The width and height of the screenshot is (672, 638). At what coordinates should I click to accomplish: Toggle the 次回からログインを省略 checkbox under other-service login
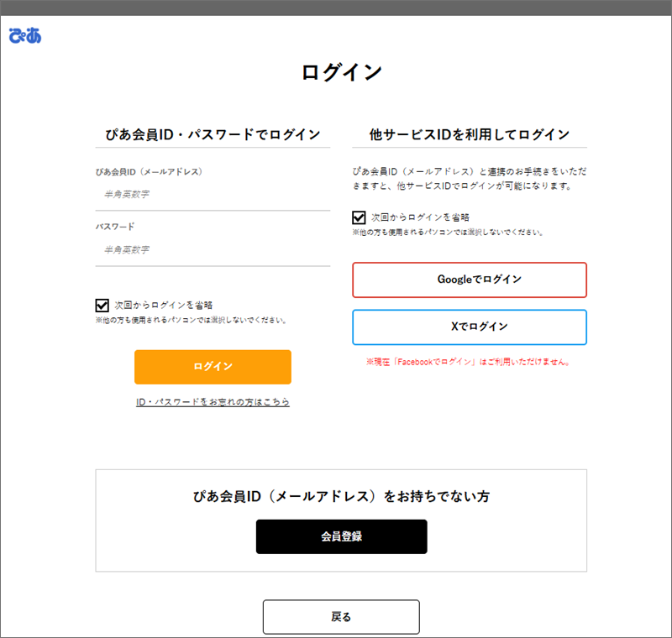click(x=360, y=217)
